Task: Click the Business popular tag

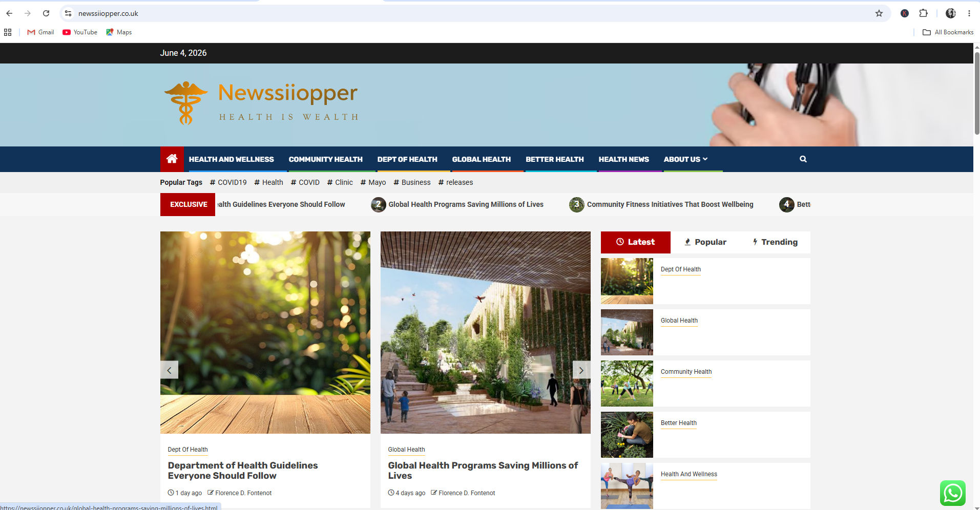Action: pos(412,182)
